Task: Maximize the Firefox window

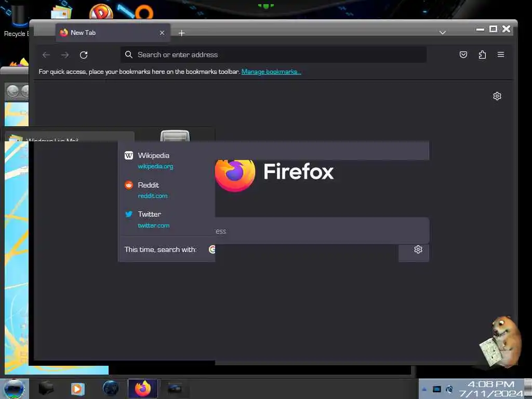Action: click(x=494, y=29)
